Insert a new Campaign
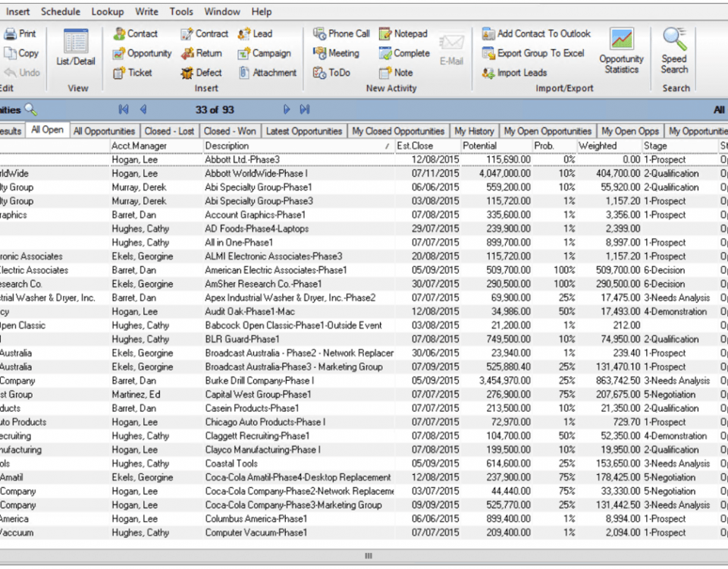 coord(264,53)
